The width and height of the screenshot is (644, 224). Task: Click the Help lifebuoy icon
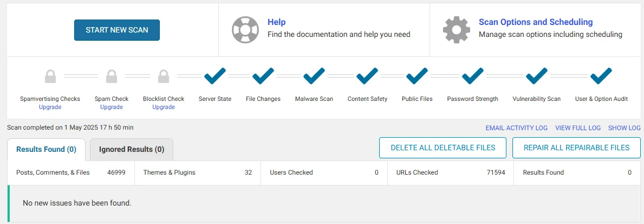pyautogui.click(x=245, y=30)
